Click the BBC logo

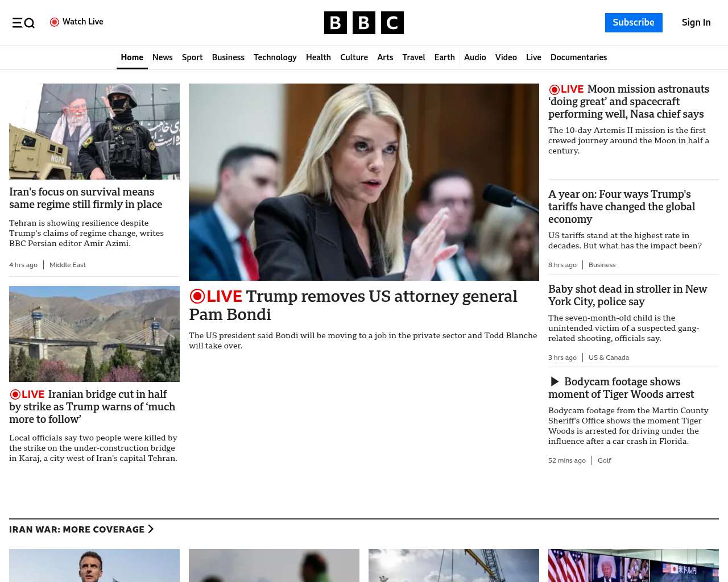click(363, 23)
